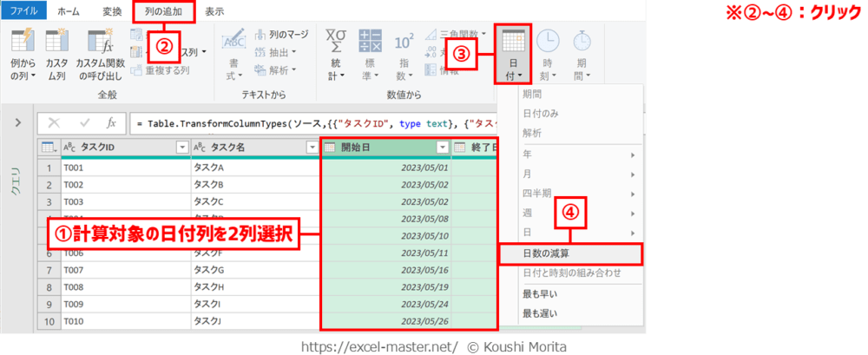
Task: Open the 統計 sigma dropdown
Action: point(336,56)
